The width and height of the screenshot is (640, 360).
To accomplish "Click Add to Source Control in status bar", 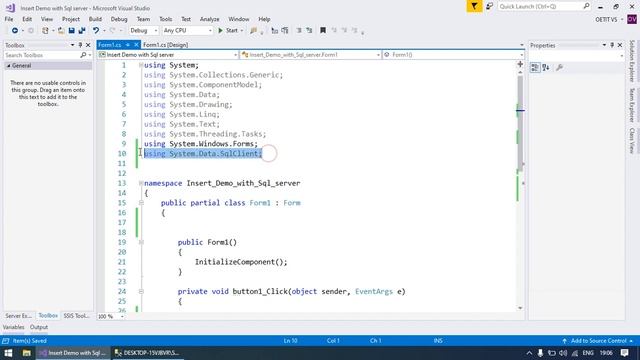I will click(598, 341).
